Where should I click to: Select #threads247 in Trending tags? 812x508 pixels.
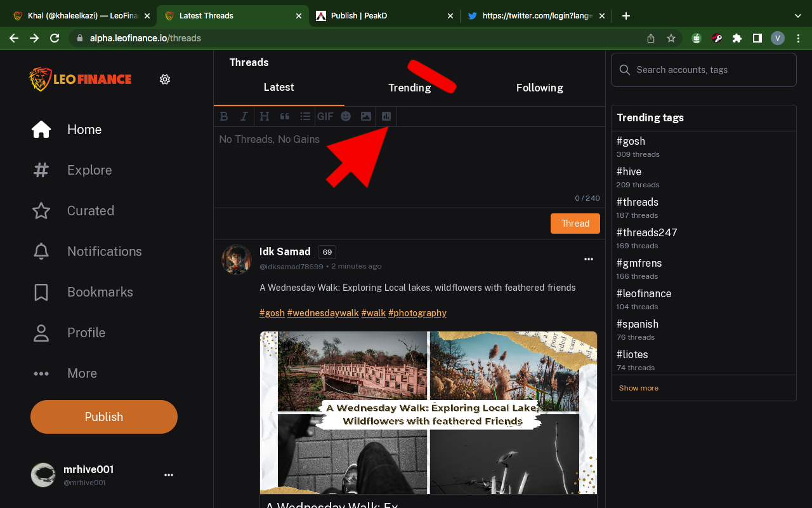[x=646, y=232]
